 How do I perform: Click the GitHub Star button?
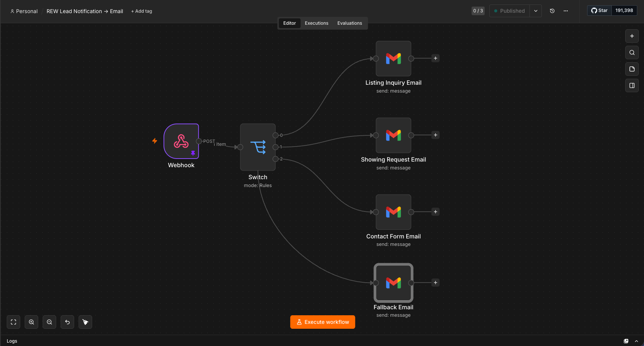pos(599,10)
